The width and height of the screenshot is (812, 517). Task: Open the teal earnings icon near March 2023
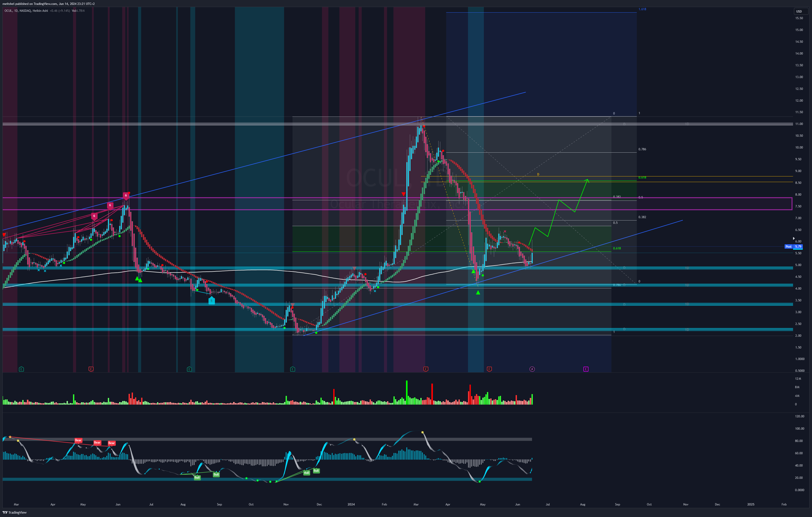point(21,369)
